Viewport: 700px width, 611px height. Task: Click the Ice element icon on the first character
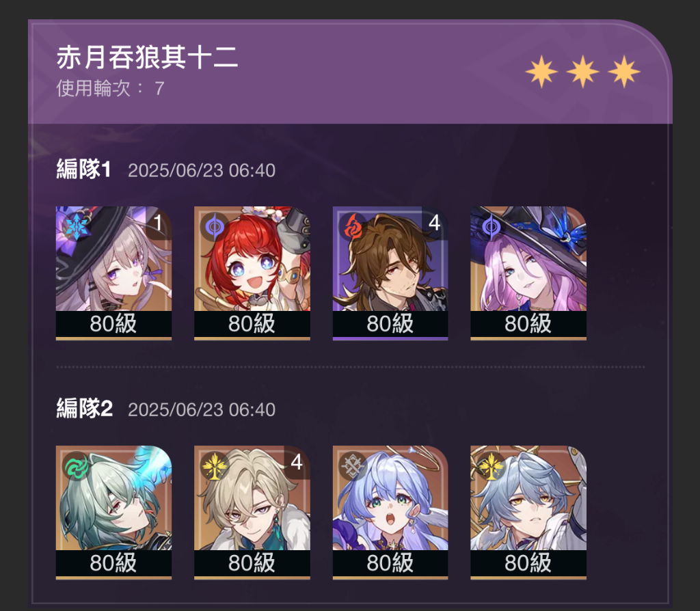(x=77, y=227)
